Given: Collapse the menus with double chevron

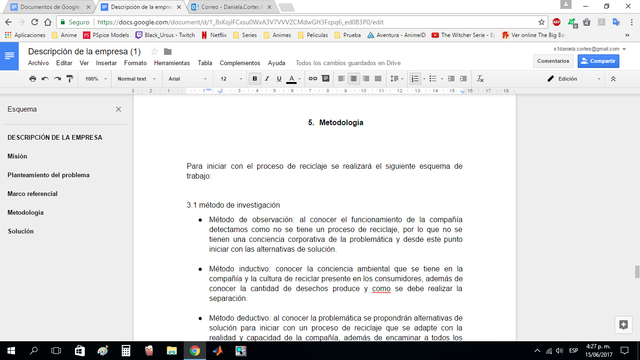Looking at the screenshot, I should coord(613,79).
